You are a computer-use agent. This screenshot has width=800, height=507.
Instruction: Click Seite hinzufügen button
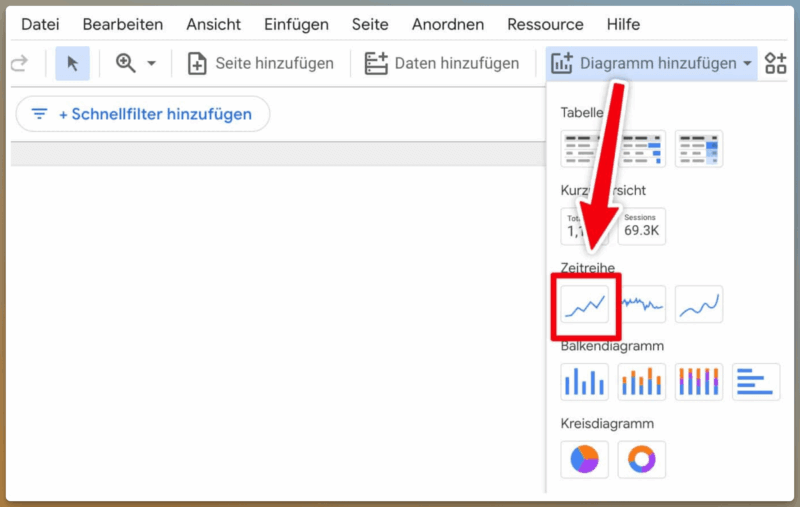coord(260,63)
